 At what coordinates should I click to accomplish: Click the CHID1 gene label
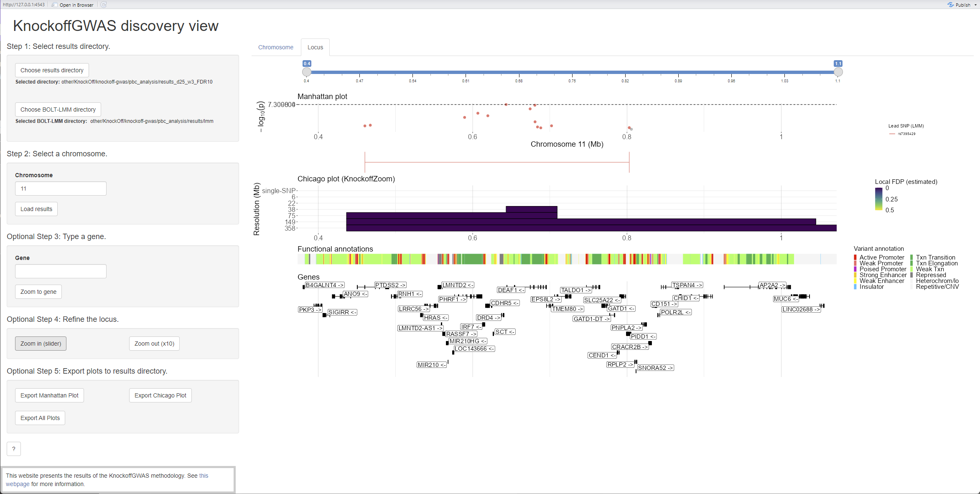[686, 298]
